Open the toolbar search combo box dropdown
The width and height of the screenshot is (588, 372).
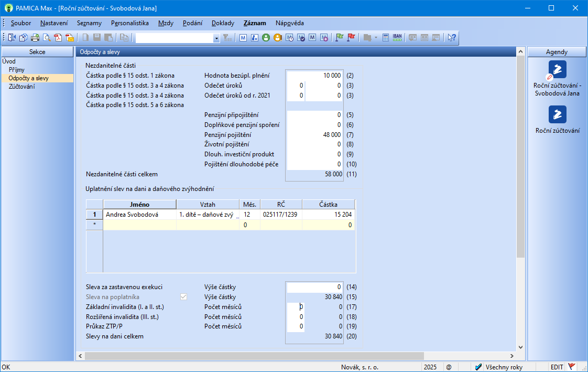click(x=216, y=38)
